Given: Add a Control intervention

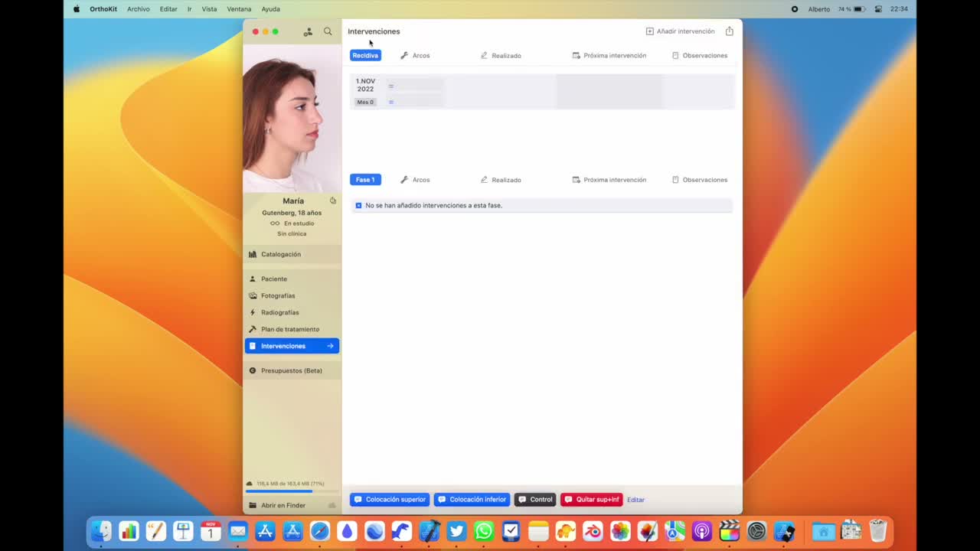Looking at the screenshot, I should click(x=535, y=500).
